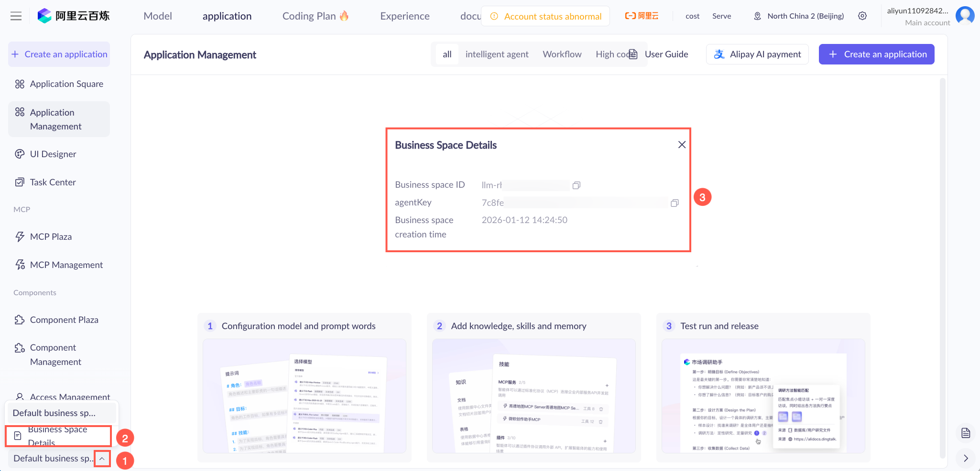Click the Component Plaza puzzle icon
980x471 pixels.
click(x=20, y=320)
